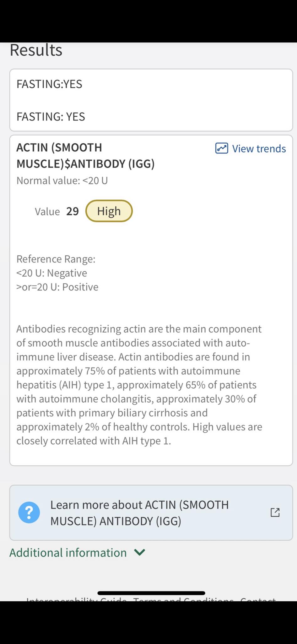The image size is (297, 644).
Task: Click the blue question mark icon
Action: 29,513
